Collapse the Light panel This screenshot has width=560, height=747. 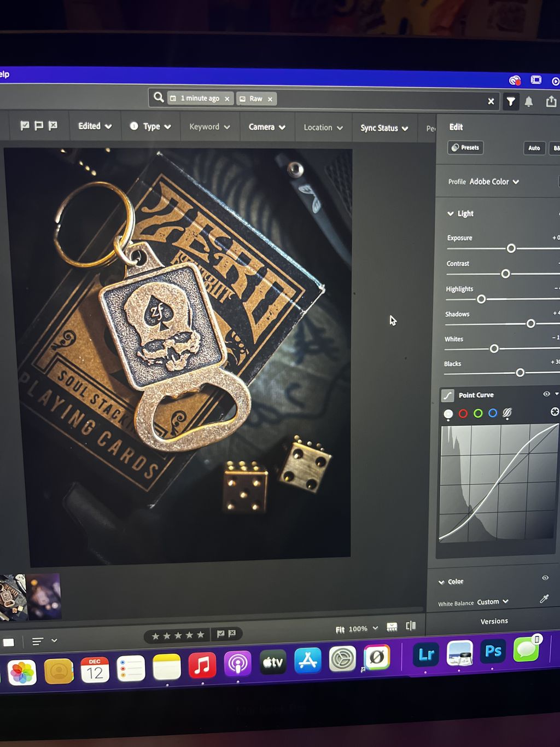(x=450, y=213)
